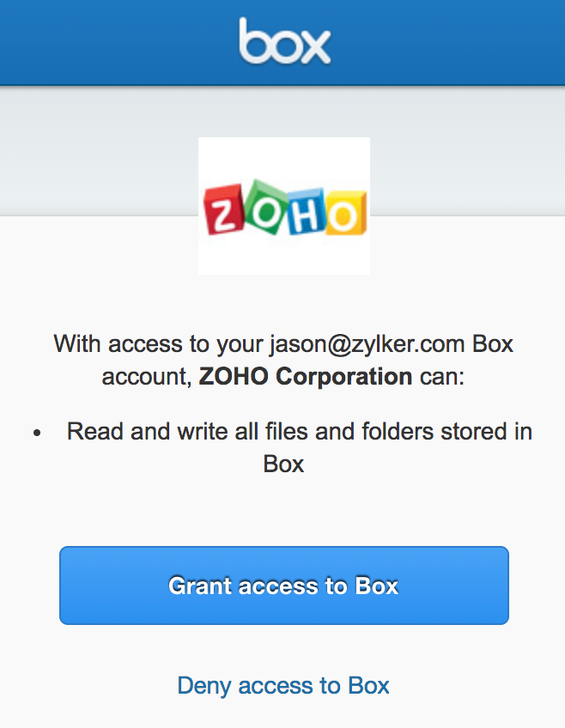Click the letter o in Box logo
This screenshot has width=565, height=728.
(283, 48)
